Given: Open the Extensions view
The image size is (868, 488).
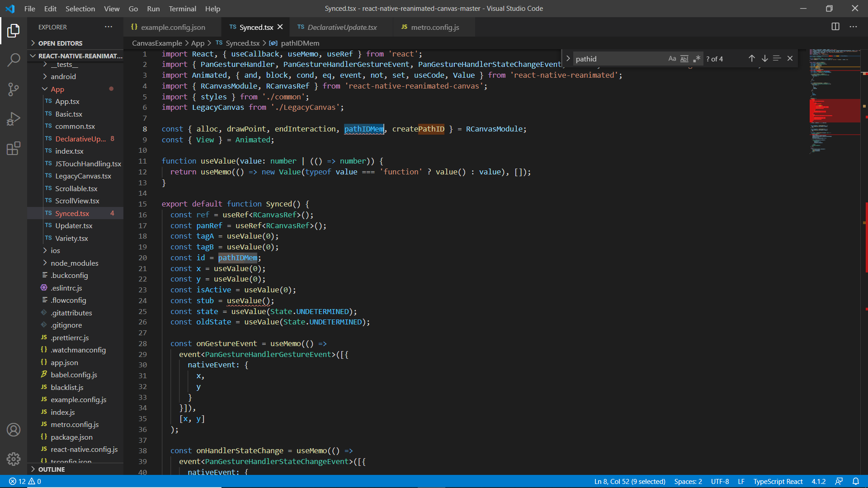Looking at the screenshot, I should point(14,148).
